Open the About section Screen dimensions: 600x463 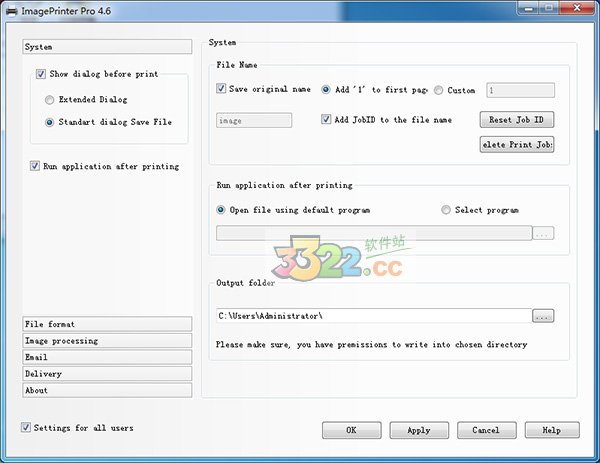click(107, 390)
